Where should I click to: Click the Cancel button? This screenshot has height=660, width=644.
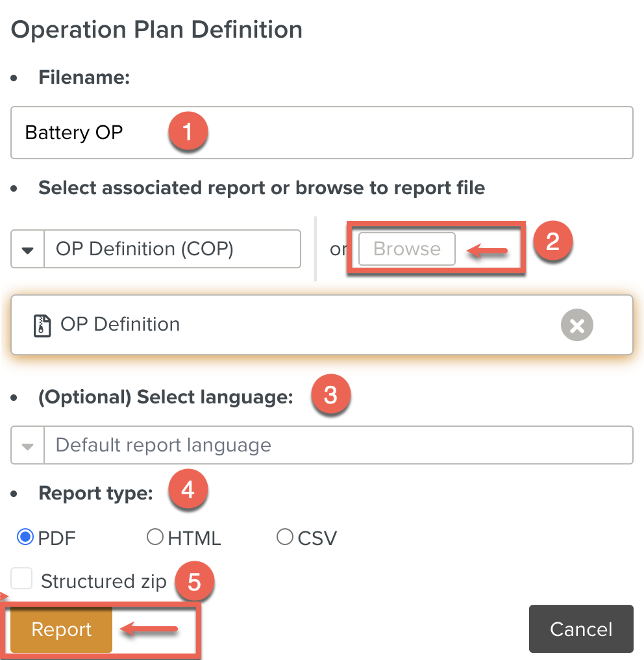coord(580,629)
